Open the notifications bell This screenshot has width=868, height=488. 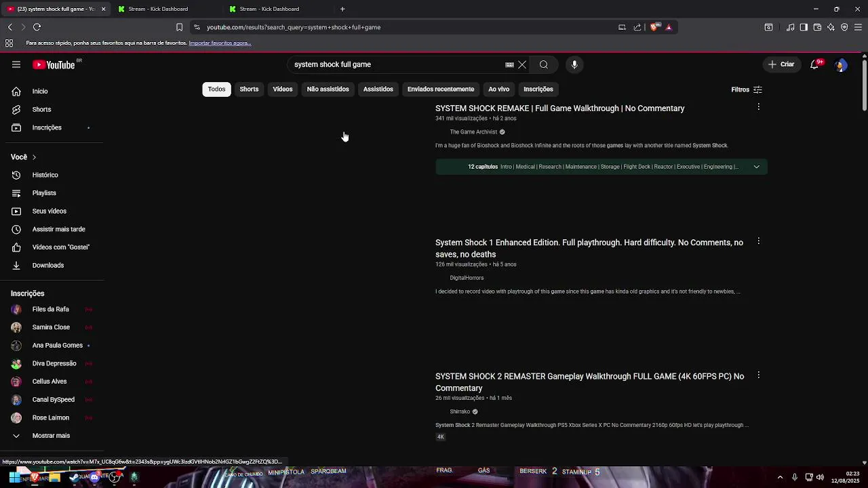tap(814, 64)
